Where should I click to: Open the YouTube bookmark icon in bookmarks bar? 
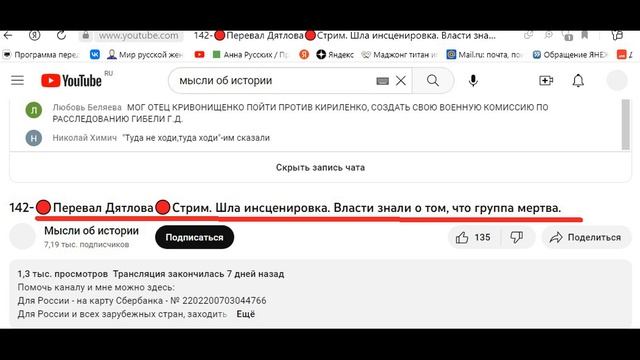tap(199, 54)
